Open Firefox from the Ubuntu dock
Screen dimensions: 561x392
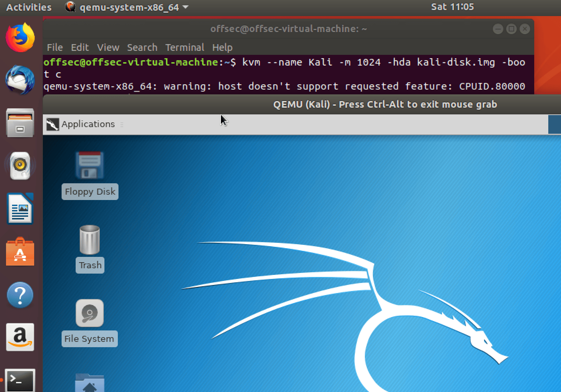pos(20,37)
